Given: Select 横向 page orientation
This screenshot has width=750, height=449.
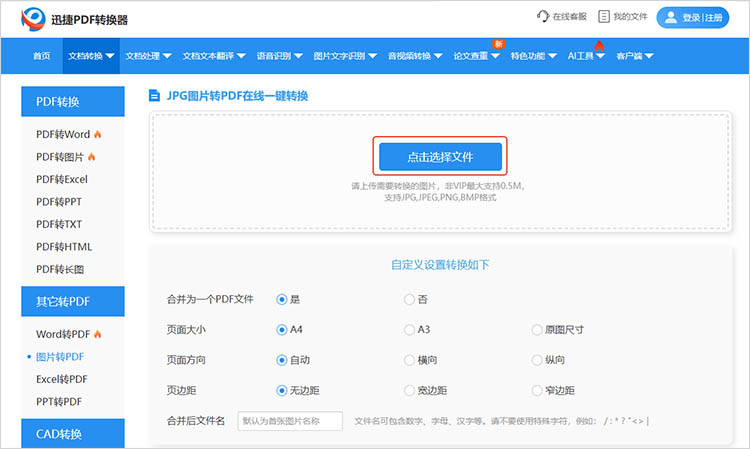Looking at the screenshot, I should pyautogui.click(x=409, y=360).
